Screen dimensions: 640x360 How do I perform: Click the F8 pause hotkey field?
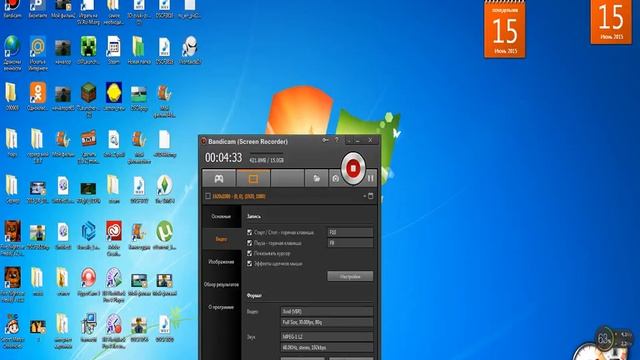pyautogui.click(x=350, y=243)
